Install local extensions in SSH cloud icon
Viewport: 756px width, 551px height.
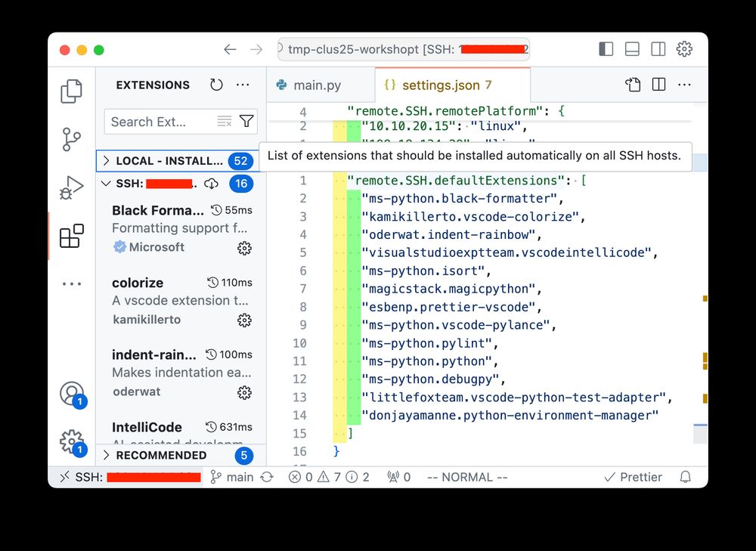point(211,184)
